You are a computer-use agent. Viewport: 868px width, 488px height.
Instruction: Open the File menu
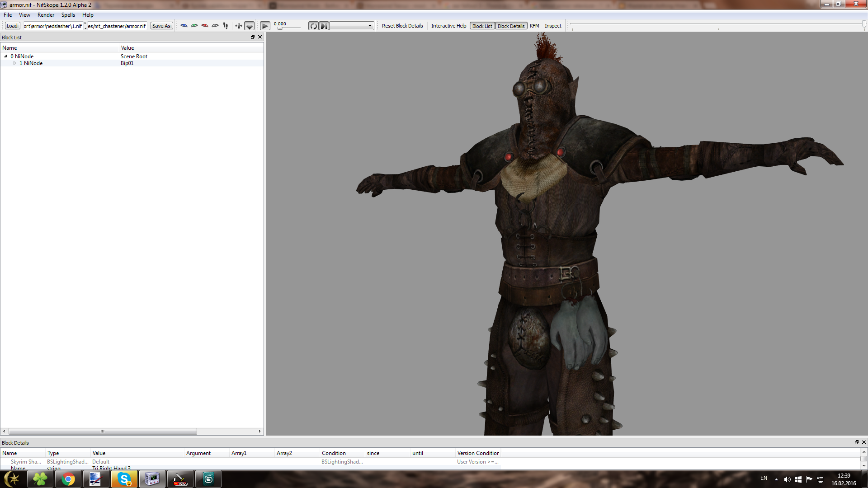8,15
